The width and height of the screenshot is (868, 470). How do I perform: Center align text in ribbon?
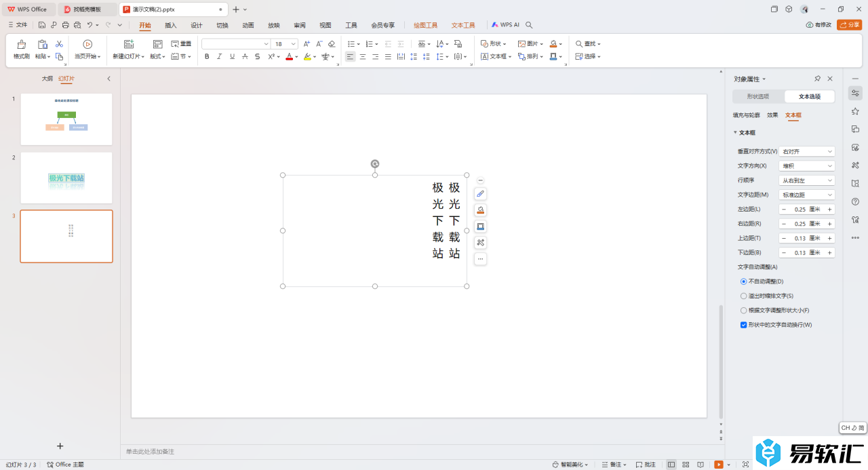(x=363, y=57)
